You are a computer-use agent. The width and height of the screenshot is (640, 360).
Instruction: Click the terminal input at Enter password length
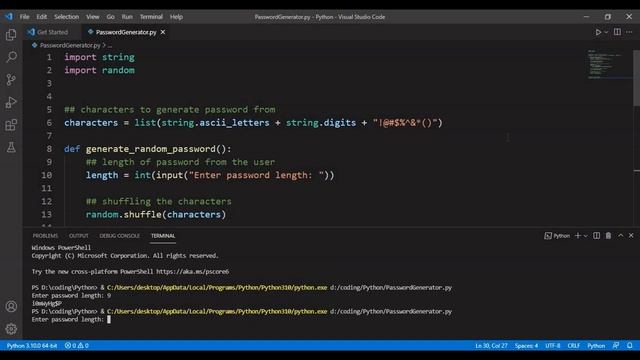[x=109, y=319]
